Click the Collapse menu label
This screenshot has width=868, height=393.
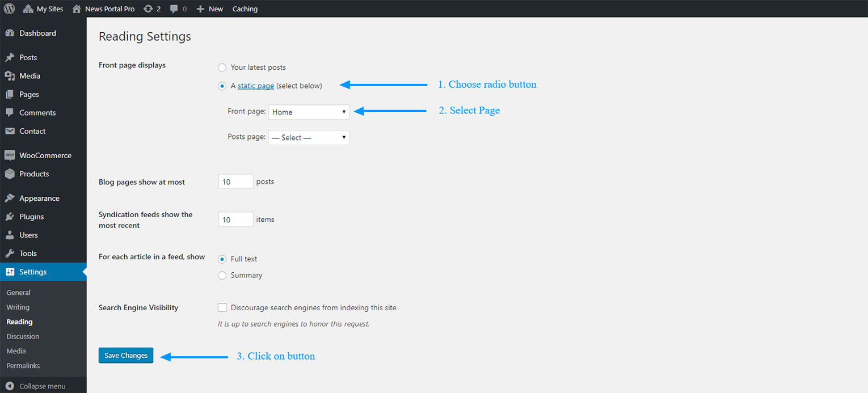[x=43, y=386]
